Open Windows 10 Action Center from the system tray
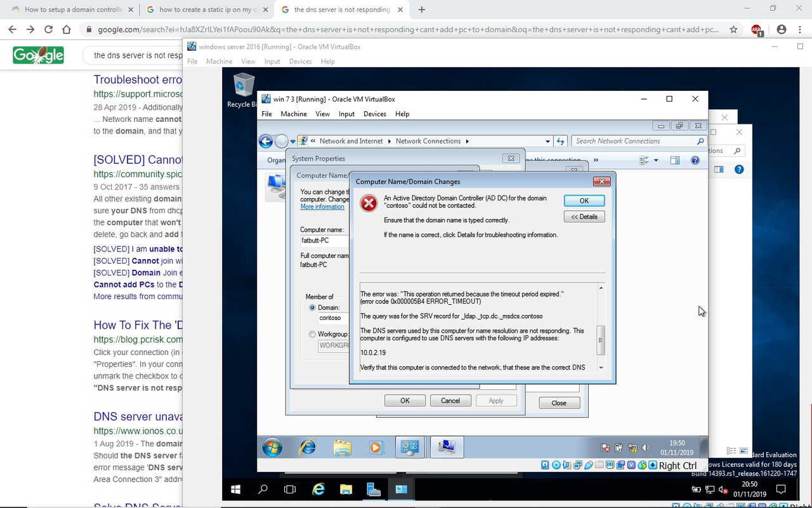This screenshot has height=508, width=812. pos(781,489)
